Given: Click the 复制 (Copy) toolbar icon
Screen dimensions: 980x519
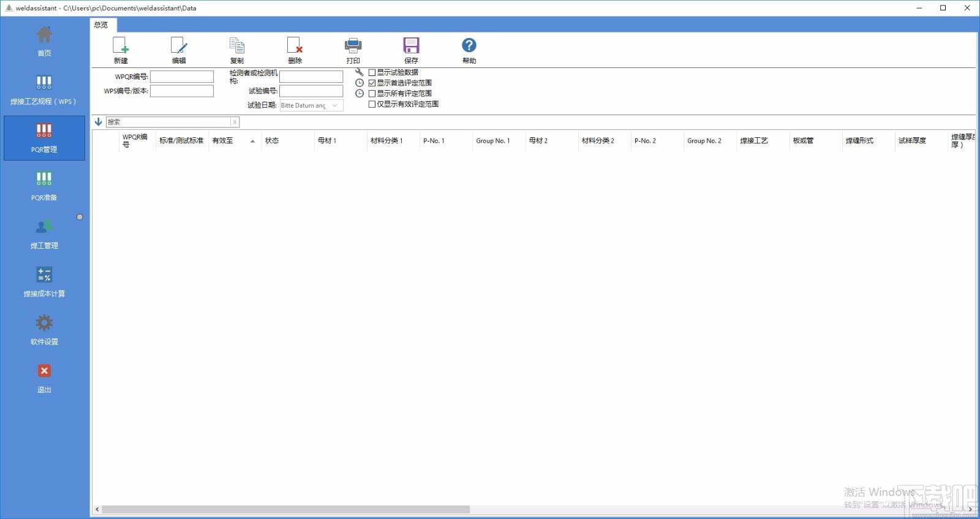Looking at the screenshot, I should 237,46.
